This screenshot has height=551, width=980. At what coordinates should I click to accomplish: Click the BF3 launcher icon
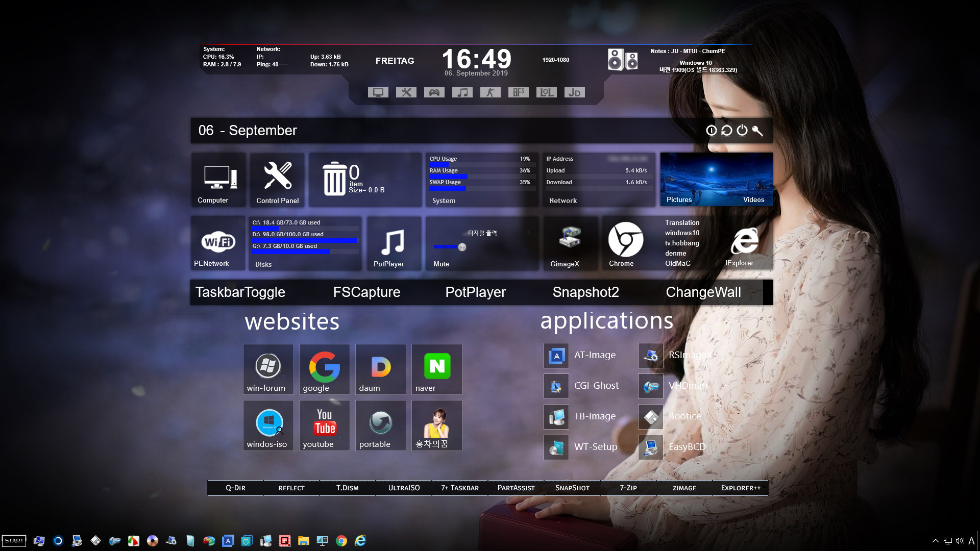(x=518, y=92)
